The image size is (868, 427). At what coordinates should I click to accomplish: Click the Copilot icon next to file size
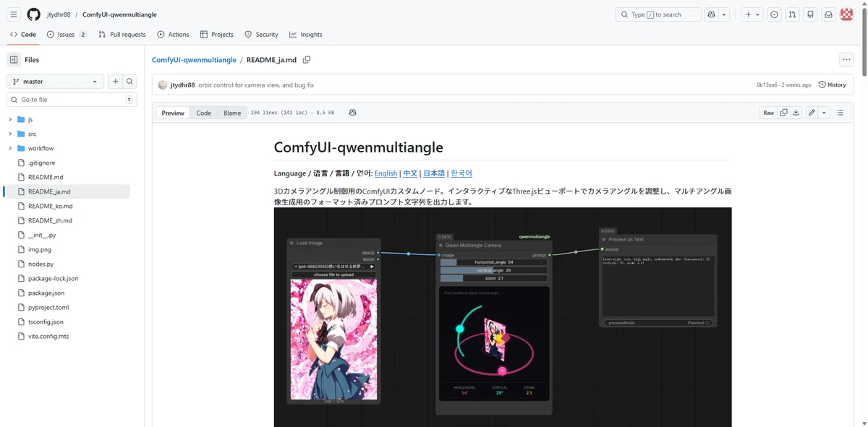click(x=352, y=113)
